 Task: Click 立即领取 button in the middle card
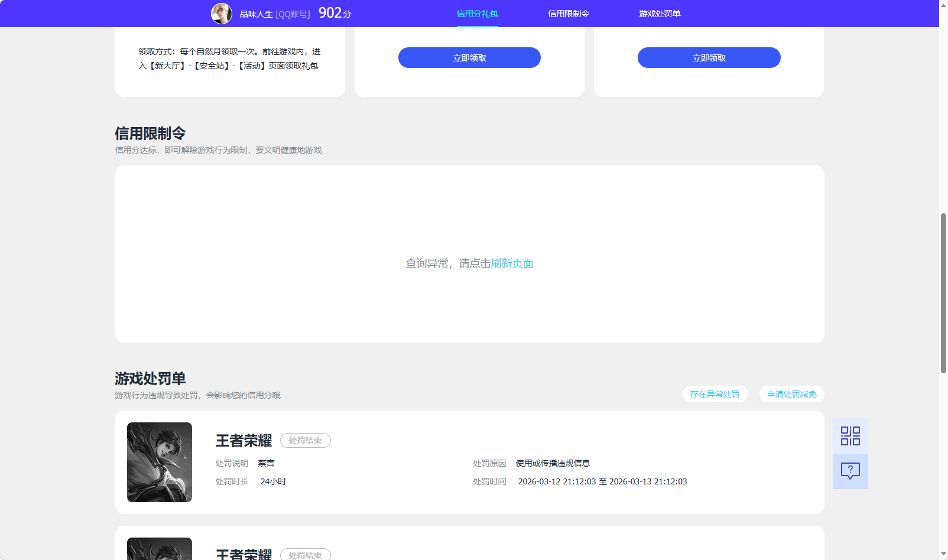(x=469, y=58)
